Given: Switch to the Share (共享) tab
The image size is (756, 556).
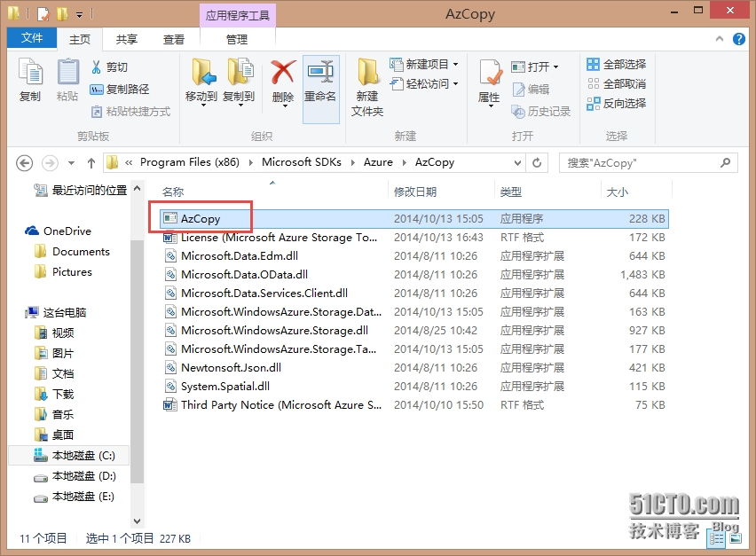Looking at the screenshot, I should (x=127, y=39).
